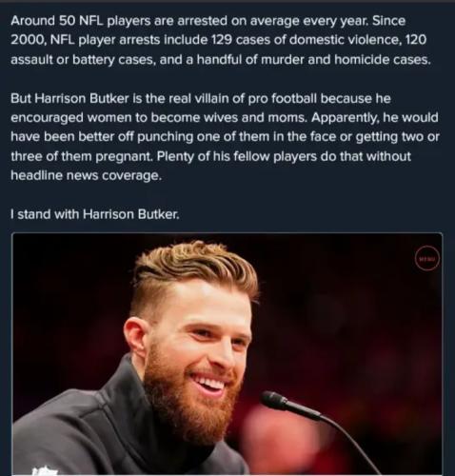Image resolution: width=455 pixels, height=476 pixels.
Task: Click the words 'murder and homicide cases'
Action: click(344, 60)
